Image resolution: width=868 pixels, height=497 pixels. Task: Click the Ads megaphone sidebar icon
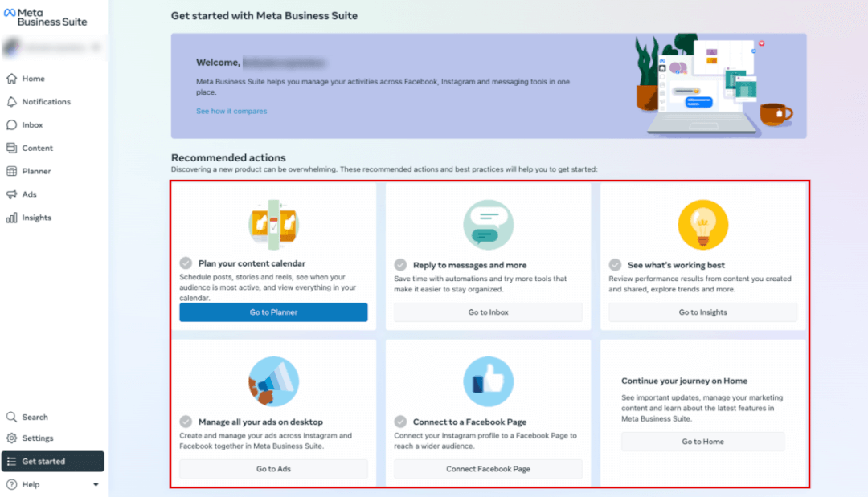pos(11,194)
